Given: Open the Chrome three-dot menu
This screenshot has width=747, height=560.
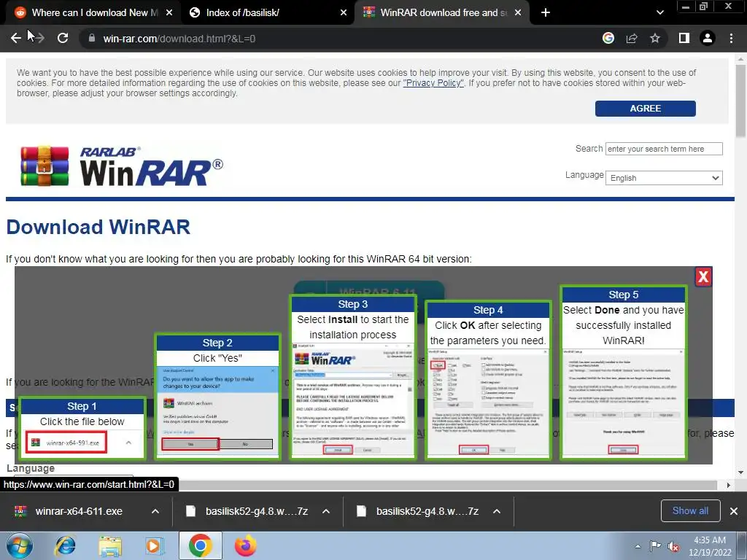Looking at the screenshot, I should pyautogui.click(x=731, y=38).
